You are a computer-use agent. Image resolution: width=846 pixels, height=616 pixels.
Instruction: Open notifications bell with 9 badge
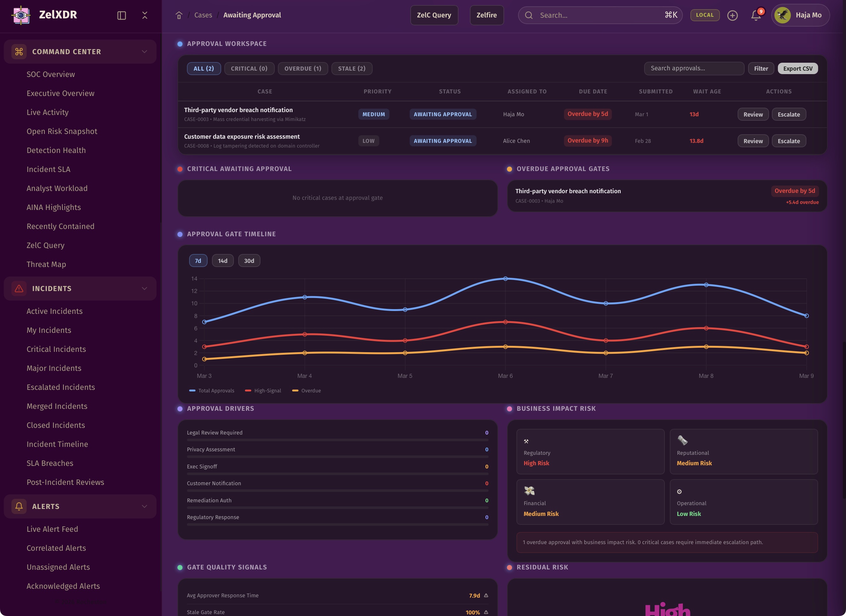click(756, 15)
